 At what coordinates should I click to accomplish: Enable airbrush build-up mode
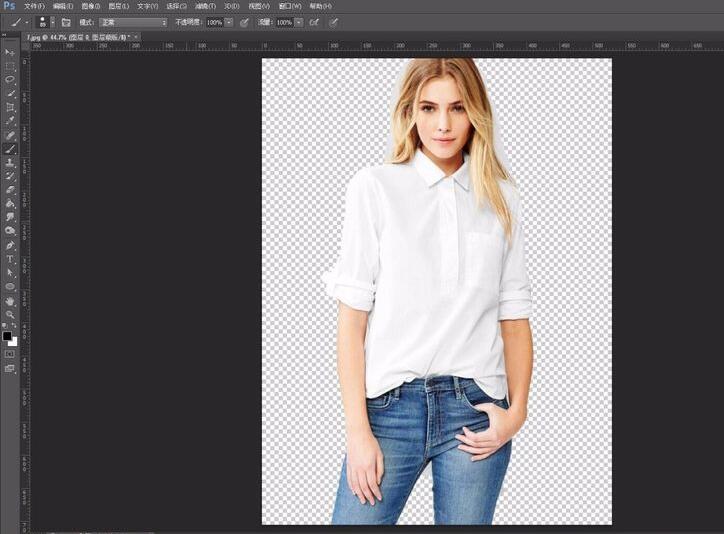[314, 22]
